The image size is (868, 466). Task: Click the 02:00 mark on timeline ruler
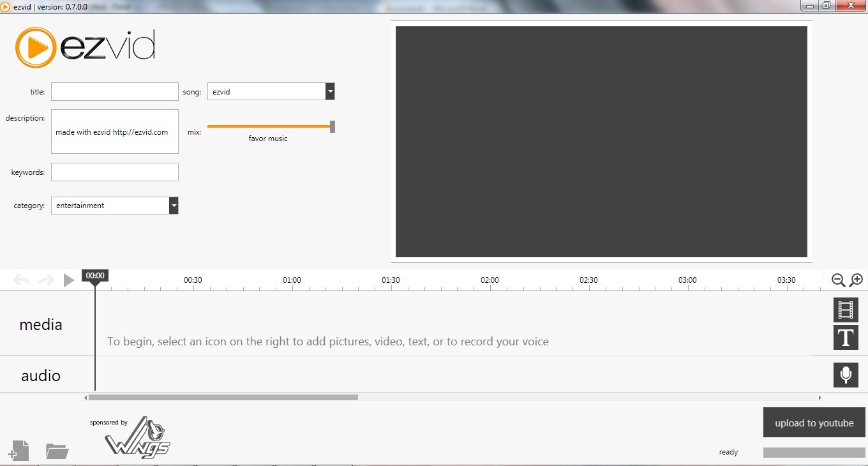[x=490, y=280]
